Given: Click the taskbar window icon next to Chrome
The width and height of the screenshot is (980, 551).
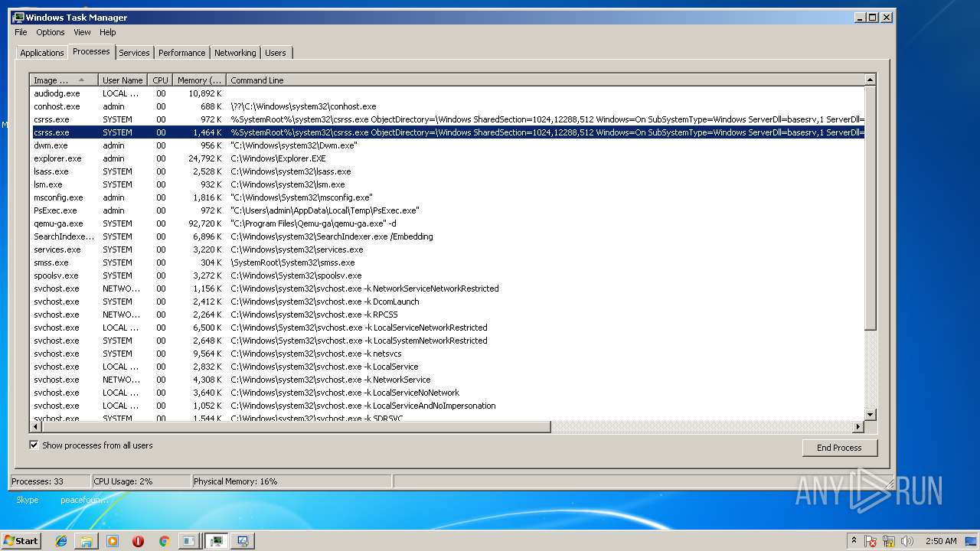Looking at the screenshot, I should [188, 541].
